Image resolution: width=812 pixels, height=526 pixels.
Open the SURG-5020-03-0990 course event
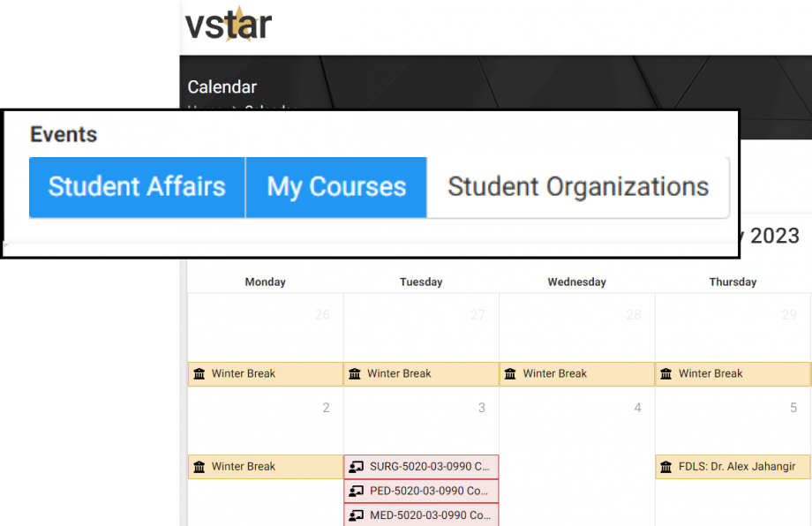[429, 466]
